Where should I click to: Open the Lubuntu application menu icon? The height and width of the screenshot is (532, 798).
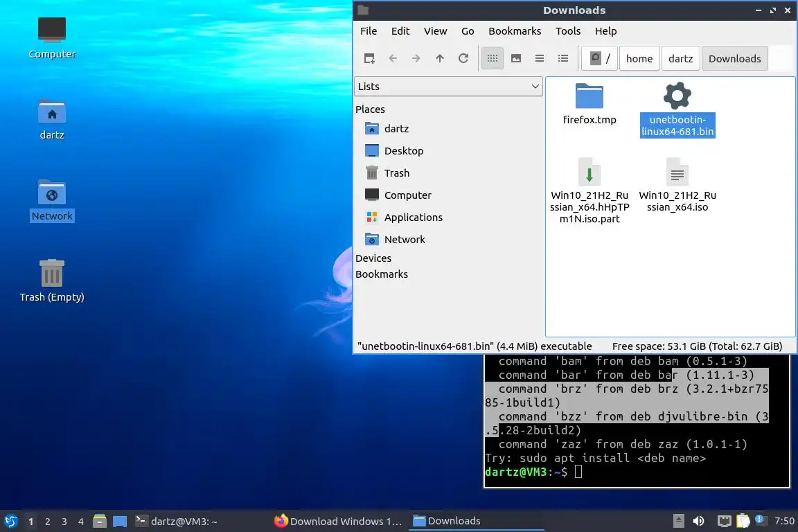pos(11,521)
